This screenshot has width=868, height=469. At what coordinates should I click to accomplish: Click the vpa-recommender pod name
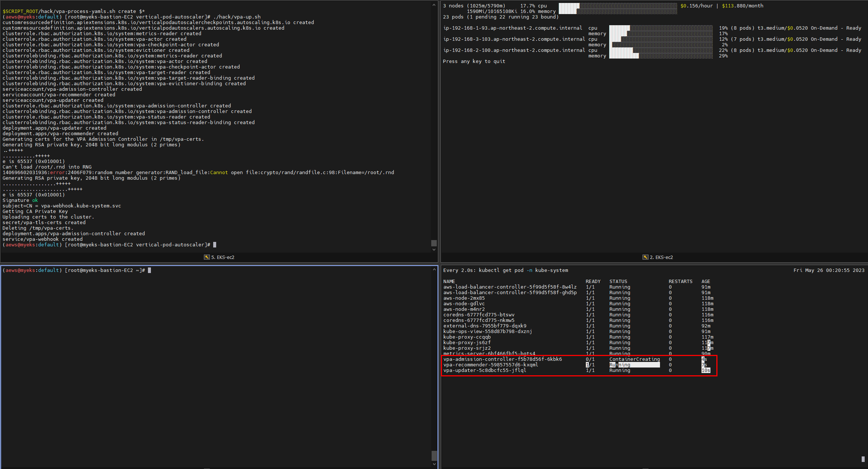490,365
